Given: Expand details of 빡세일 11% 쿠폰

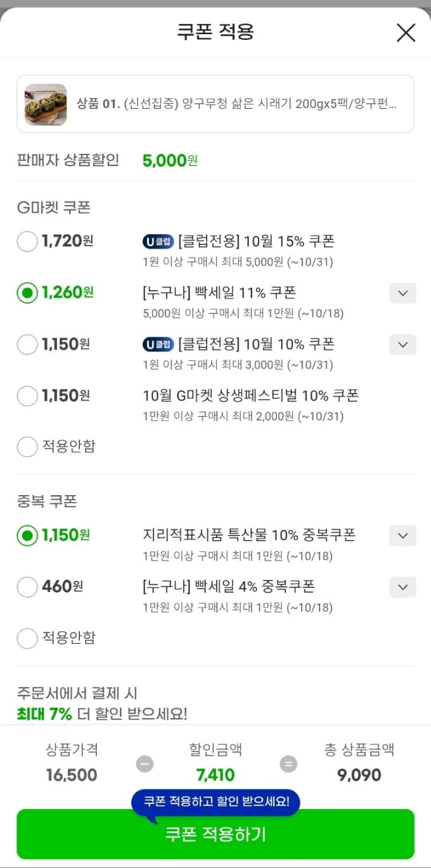Looking at the screenshot, I should [x=402, y=293].
